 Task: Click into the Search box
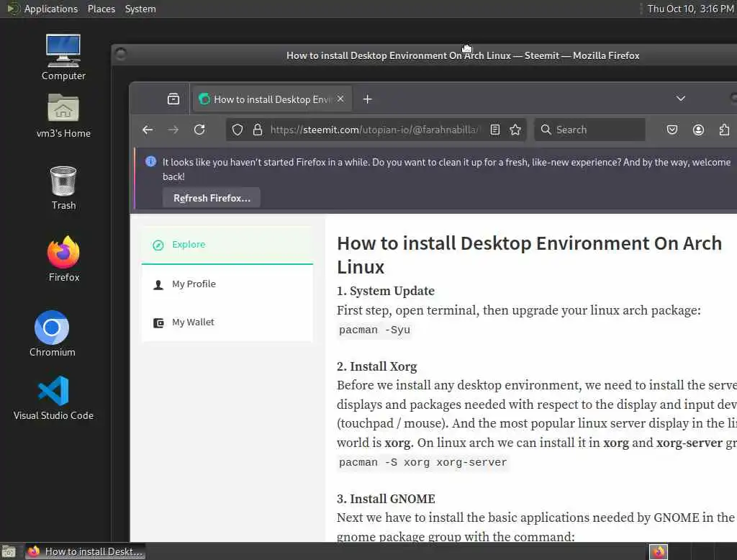[x=589, y=130]
